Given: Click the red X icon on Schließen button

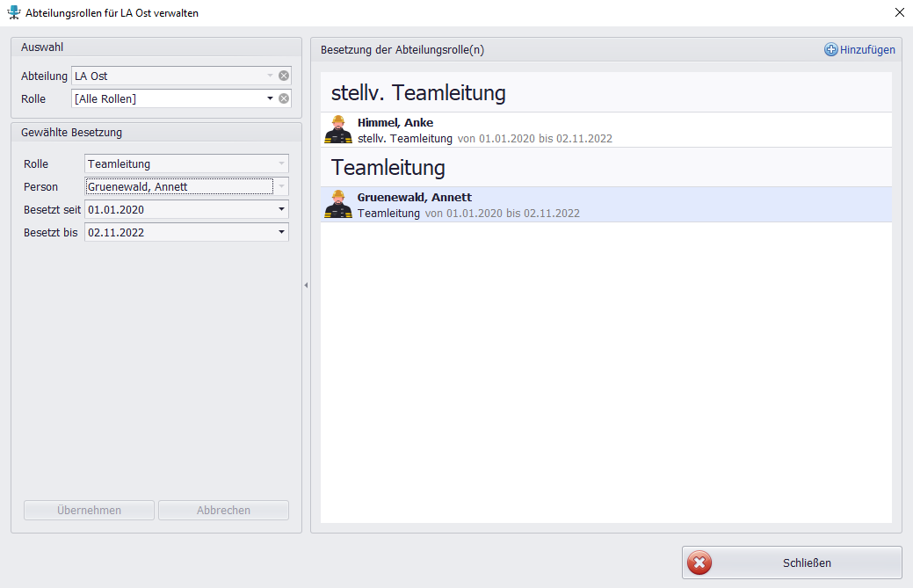Looking at the screenshot, I should [x=699, y=563].
